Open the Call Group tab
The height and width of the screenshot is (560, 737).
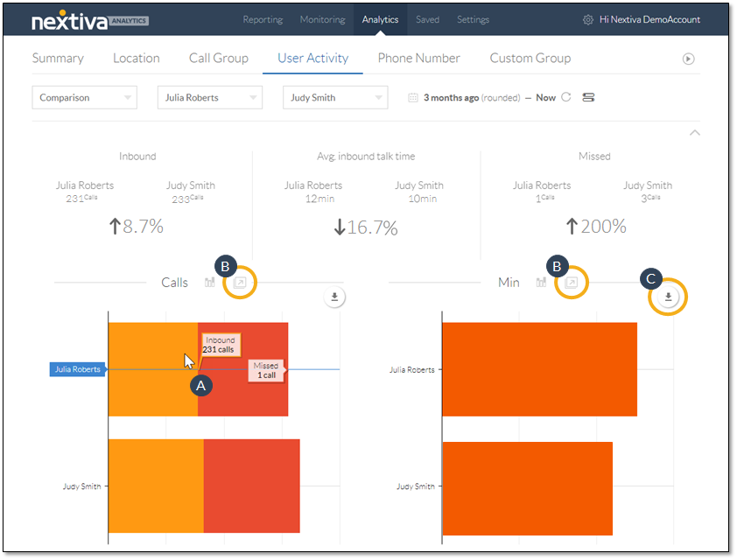click(x=219, y=59)
